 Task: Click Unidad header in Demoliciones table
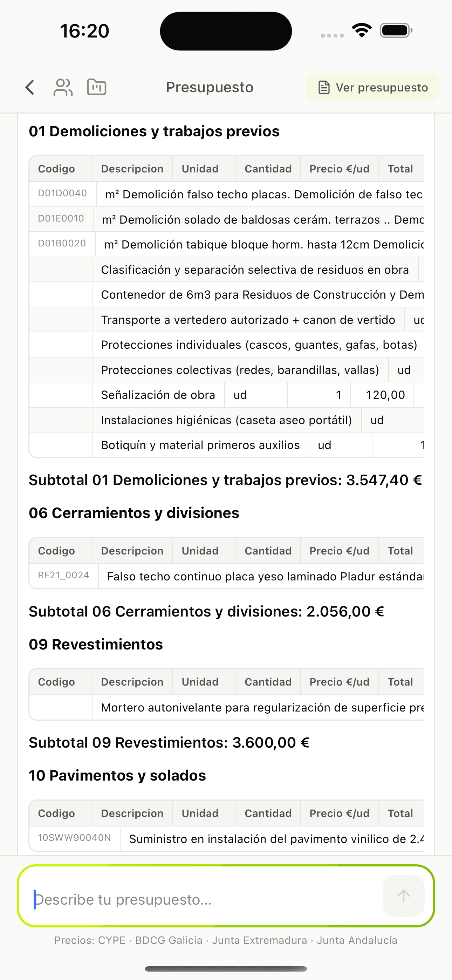pos(204,169)
